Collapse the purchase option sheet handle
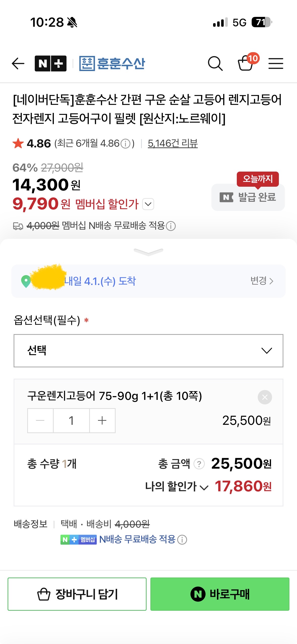This screenshot has width=297, height=644. click(x=148, y=252)
